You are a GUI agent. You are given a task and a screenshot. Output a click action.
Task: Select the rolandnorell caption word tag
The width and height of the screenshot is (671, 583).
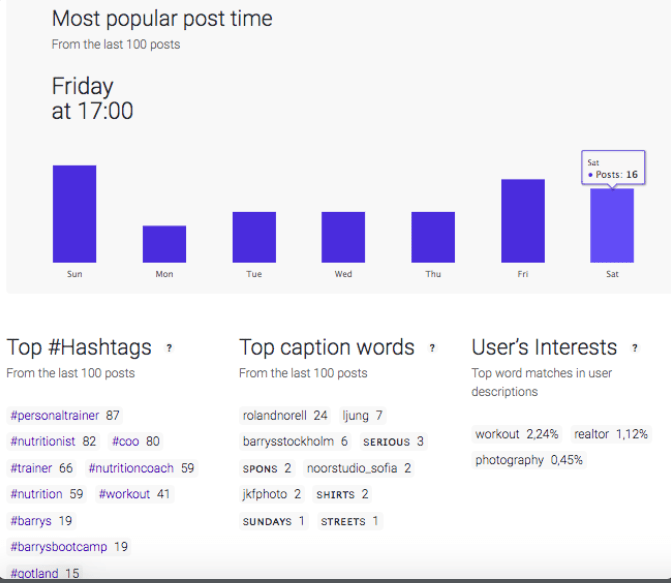pyautogui.click(x=285, y=415)
